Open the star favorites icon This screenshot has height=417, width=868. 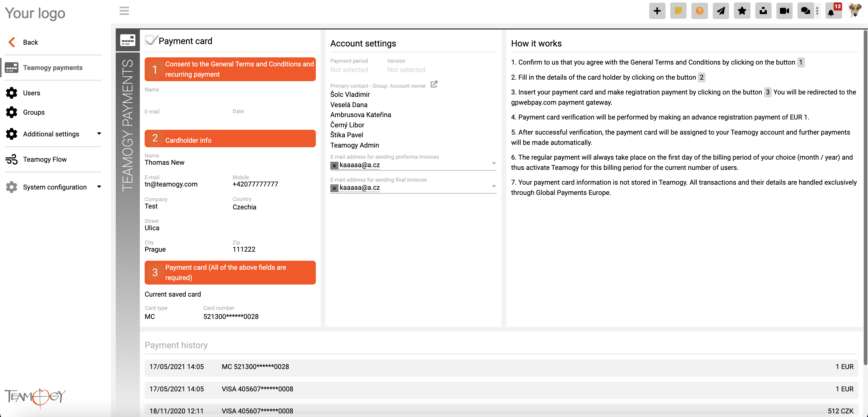click(x=742, y=11)
